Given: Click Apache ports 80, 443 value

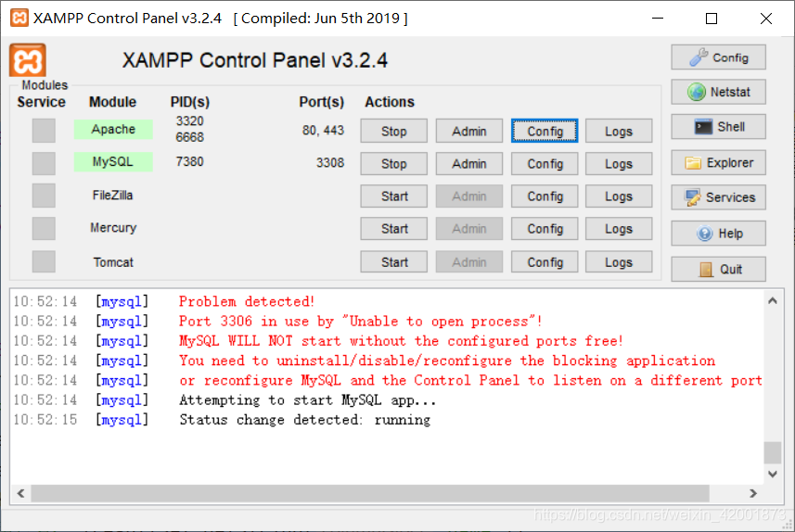Looking at the screenshot, I should [323, 130].
